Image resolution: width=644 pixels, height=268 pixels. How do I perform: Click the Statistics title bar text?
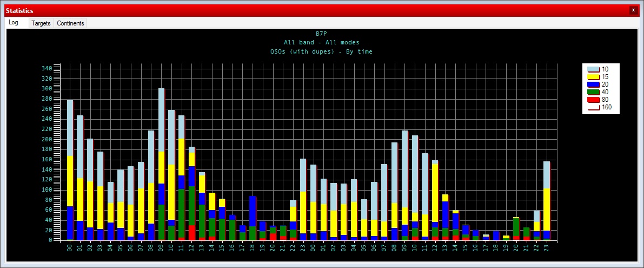point(19,10)
